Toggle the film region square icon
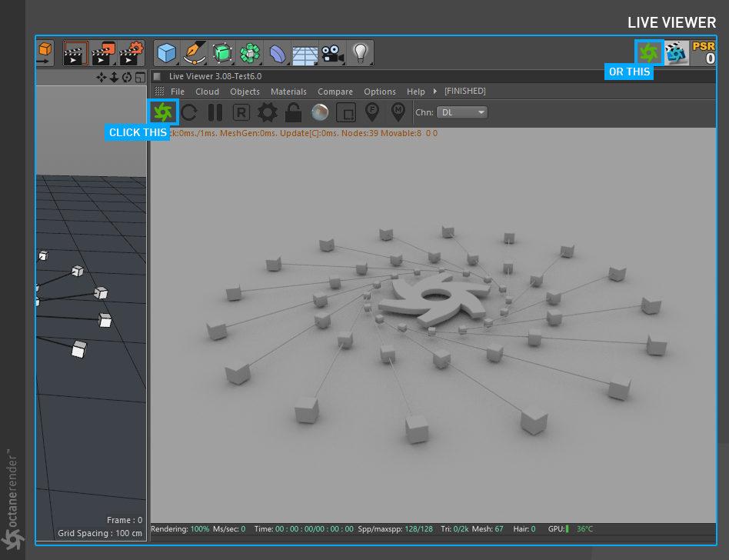Image resolution: width=729 pixels, height=560 pixels. (346, 112)
